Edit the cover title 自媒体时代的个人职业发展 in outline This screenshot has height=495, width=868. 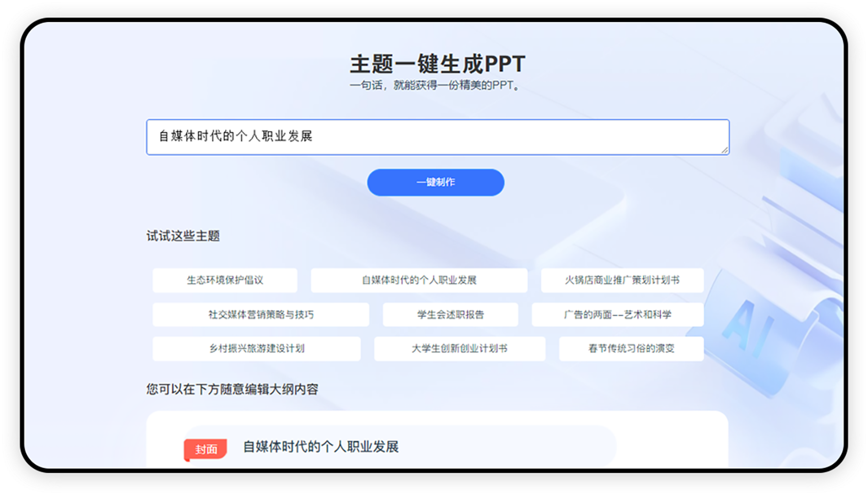pyautogui.click(x=321, y=447)
